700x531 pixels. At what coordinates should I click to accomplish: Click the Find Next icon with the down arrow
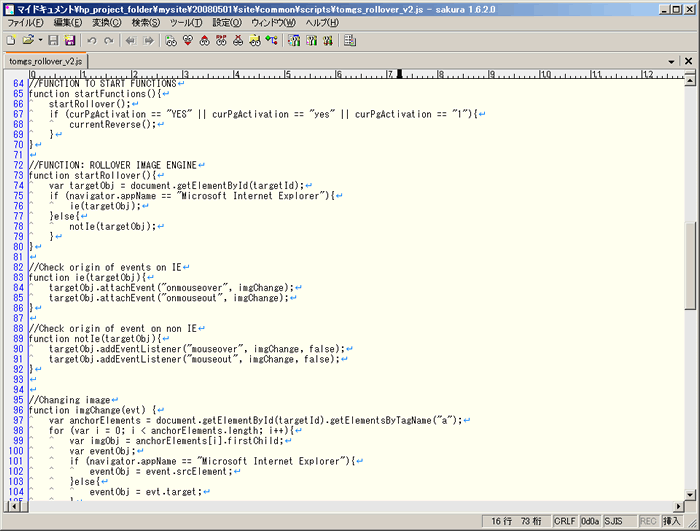click(188, 41)
